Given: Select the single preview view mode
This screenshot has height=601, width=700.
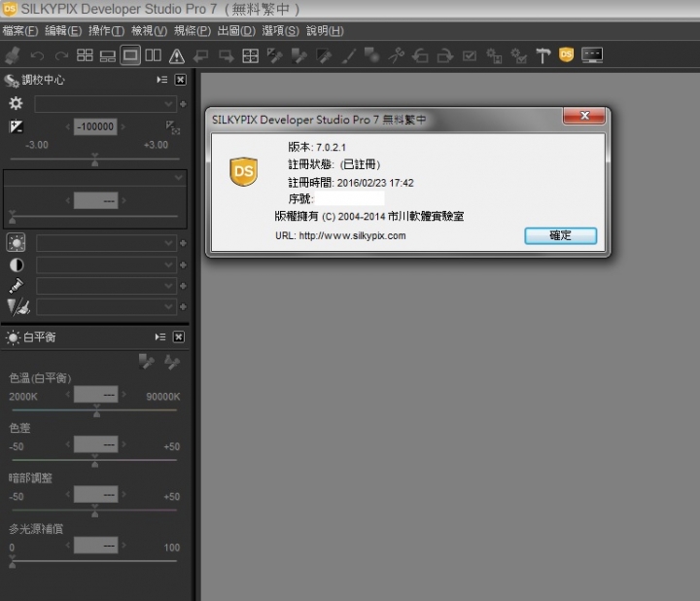Looking at the screenshot, I should click(130, 55).
